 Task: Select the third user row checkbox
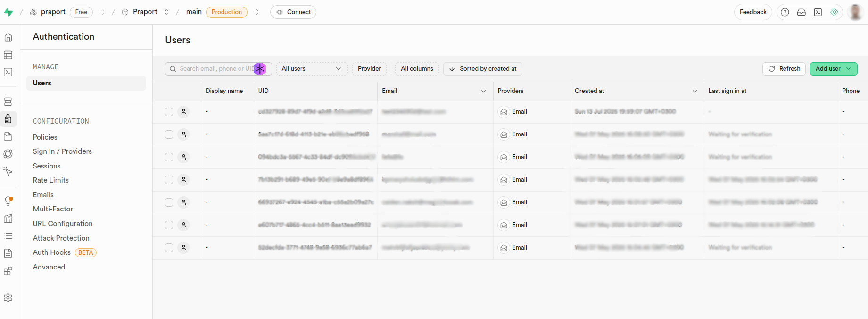(169, 157)
